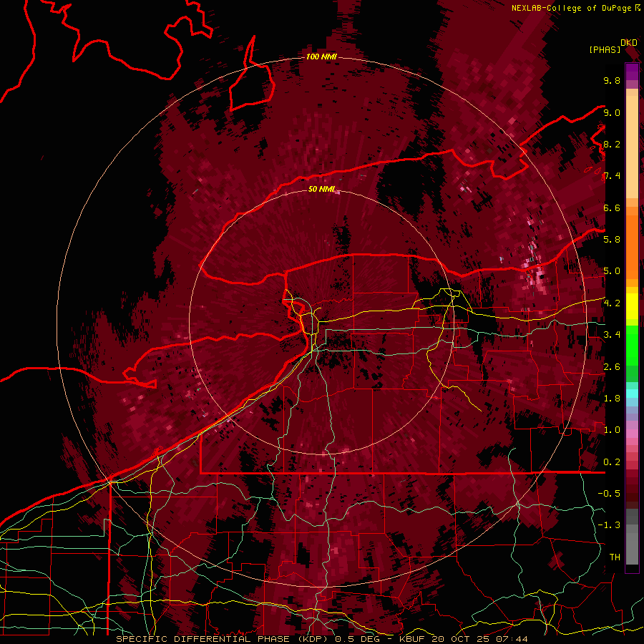Click the '50 NMI' range ring label

pos(321,189)
